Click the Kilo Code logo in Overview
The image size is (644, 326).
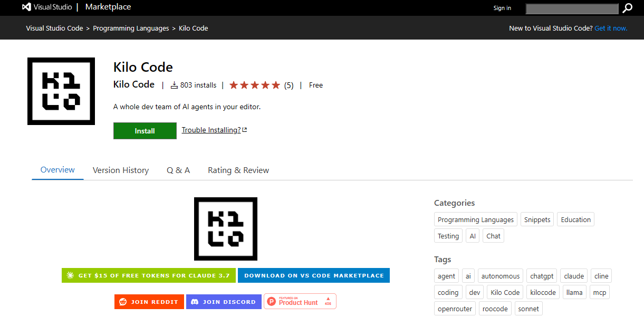(226, 229)
